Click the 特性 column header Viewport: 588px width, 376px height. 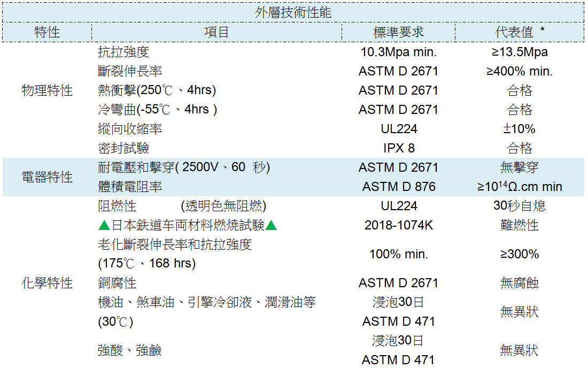coord(47,32)
